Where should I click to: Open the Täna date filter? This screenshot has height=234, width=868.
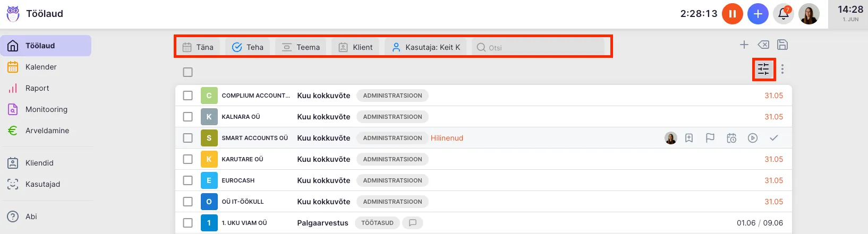click(x=198, y=47)
